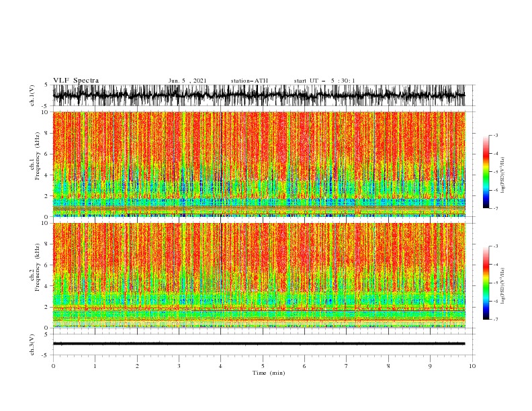Viewport: 532px width, 411px height.
Task: Click the 5 V tick of ch.3 waveform
Action: 46,334
